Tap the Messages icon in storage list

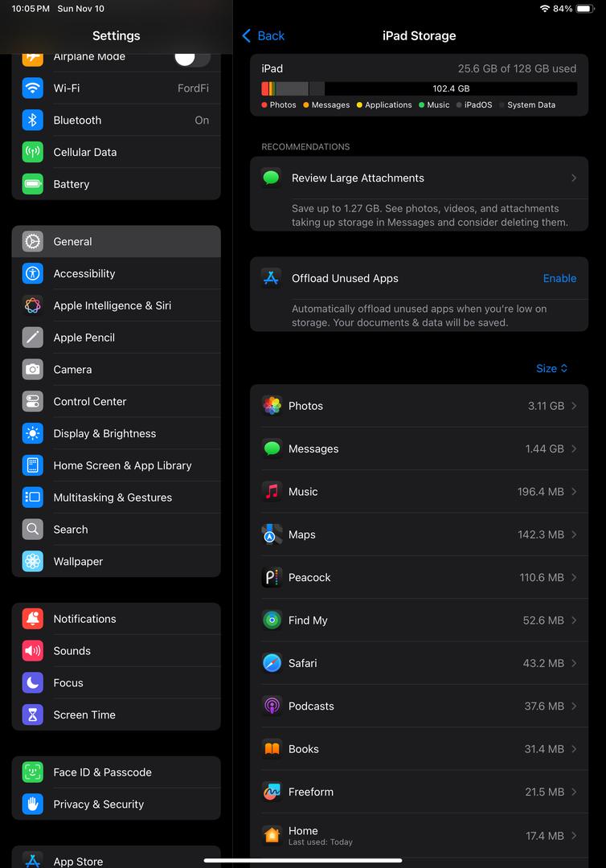pos(272,448)
